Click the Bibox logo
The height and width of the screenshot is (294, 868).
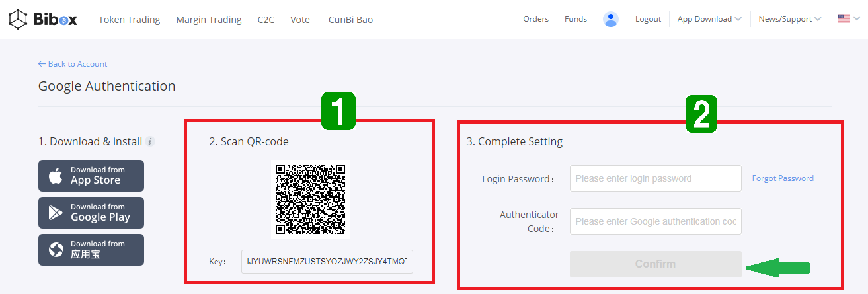pyautogui.click(x=43, y=19)
